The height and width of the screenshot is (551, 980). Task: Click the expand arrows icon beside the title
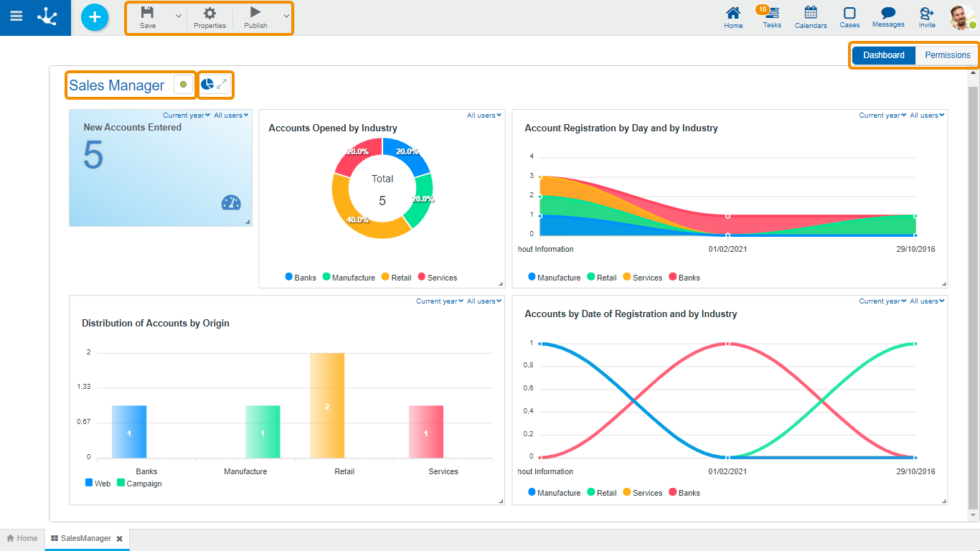[222, 84]
